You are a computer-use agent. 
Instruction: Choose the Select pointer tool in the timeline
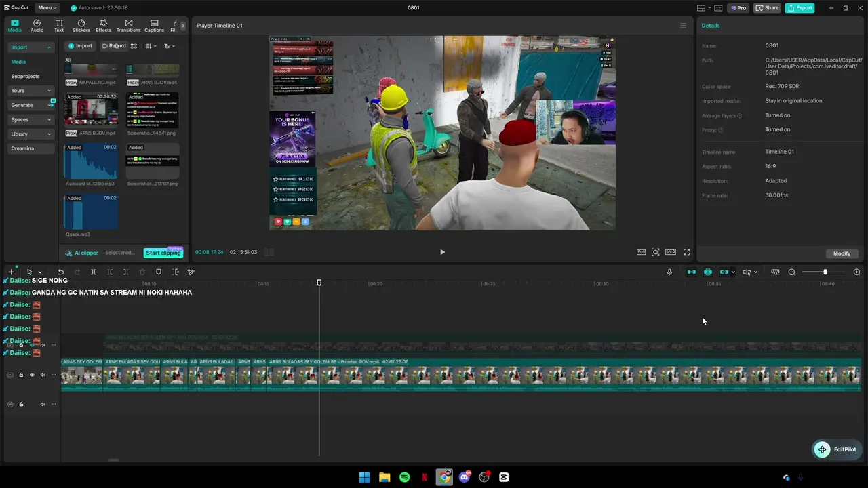[x=29, y=272]
